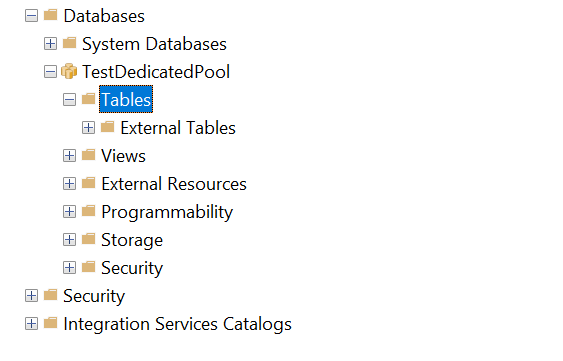Select the TestDedicatedPool label
563x361 pixels.
[x=156, y=71]
